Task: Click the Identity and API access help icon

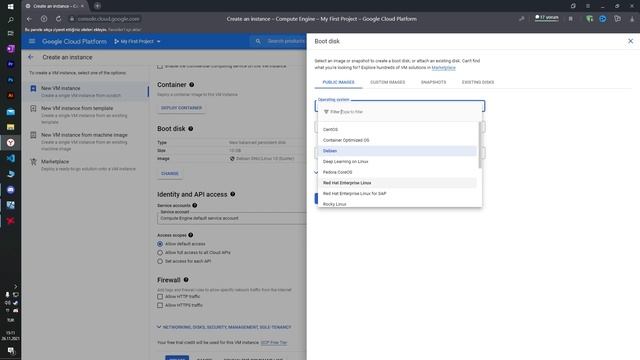Action: click(x=233, y=194)
